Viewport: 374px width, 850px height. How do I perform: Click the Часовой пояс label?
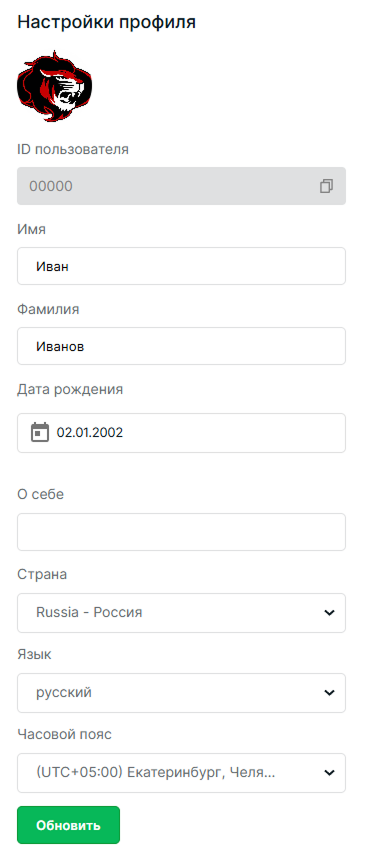65,735
